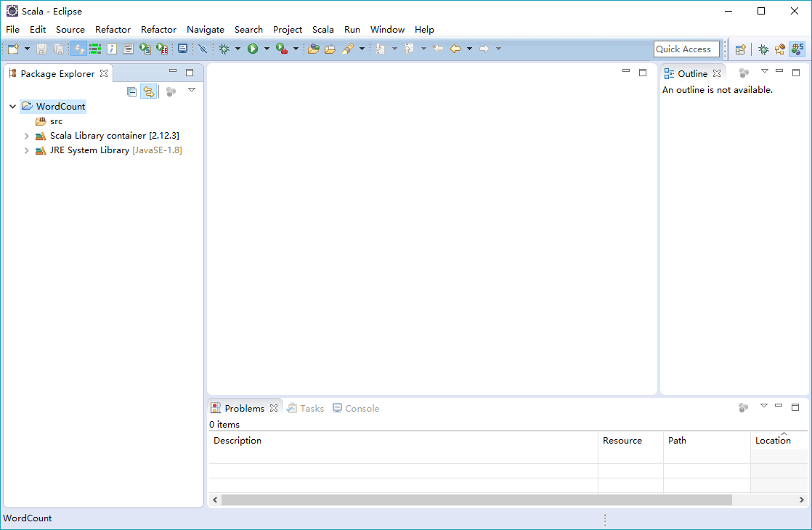This screenshot has height=530, width=812.
Task: Click the text-lines page toolbar icon
Action: [129, 49]
